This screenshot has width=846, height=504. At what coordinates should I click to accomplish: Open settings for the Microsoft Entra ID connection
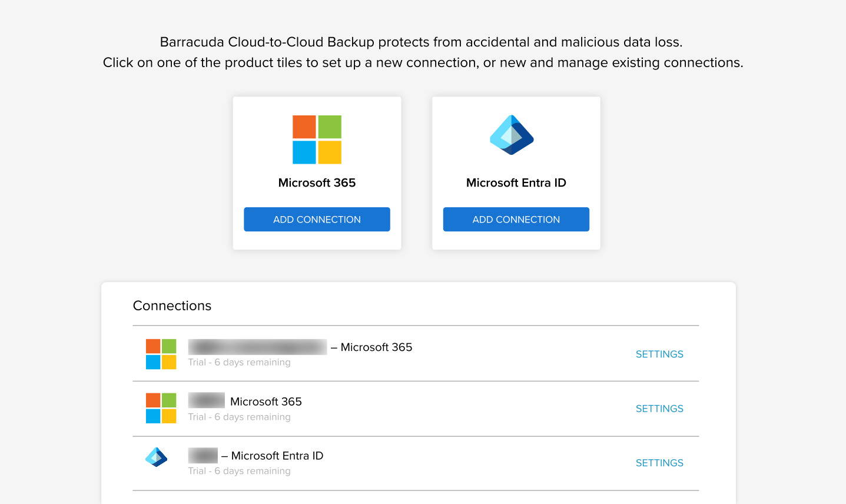point(659,463)
